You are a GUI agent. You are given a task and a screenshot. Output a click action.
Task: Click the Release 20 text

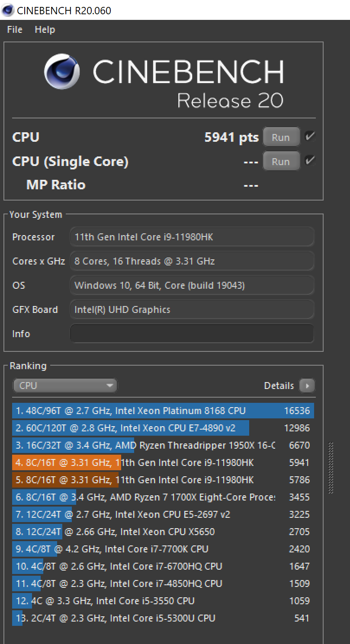tap(230, 101)
